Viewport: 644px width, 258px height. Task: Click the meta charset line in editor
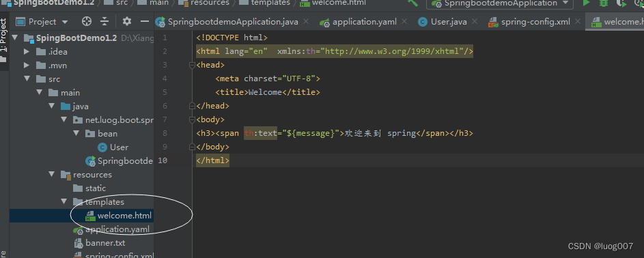pos(268,78)
